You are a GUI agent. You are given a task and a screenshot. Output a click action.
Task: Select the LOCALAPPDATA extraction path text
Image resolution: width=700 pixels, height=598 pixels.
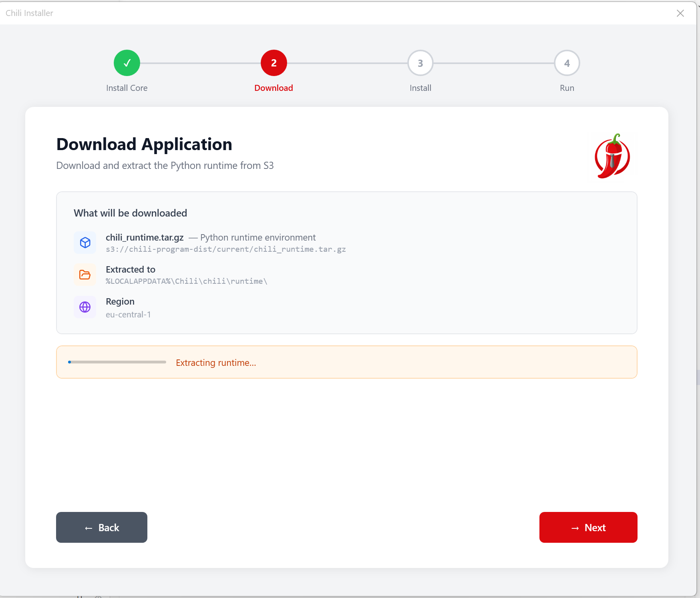tap(186, 281)
